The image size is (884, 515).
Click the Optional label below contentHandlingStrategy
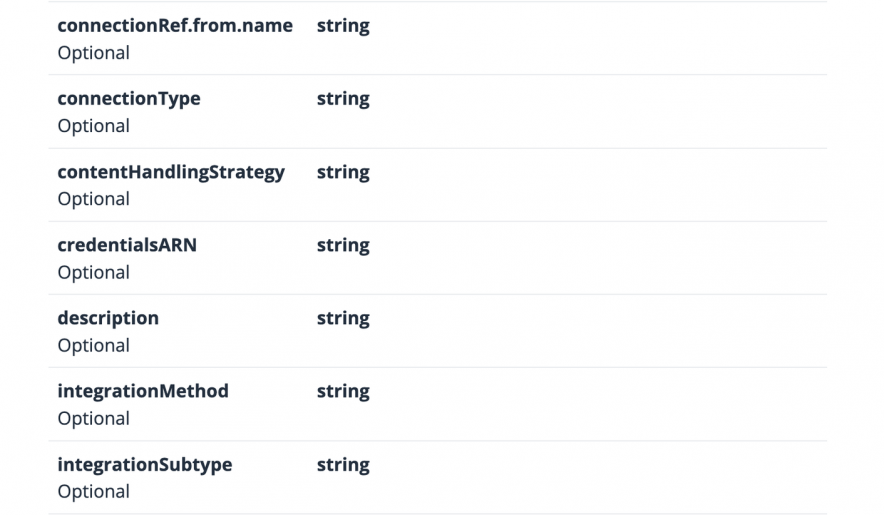pyautogui.click(x=94, y=199)
